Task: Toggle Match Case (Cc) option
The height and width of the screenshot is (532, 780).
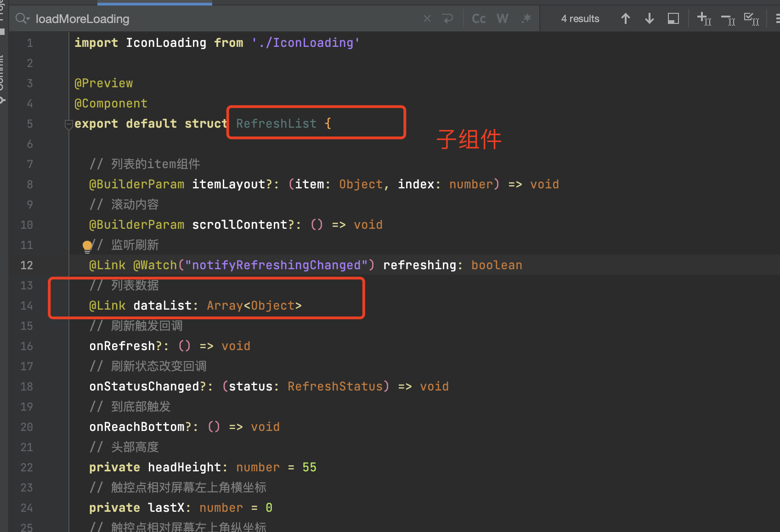Action: (x=479, y=18)
